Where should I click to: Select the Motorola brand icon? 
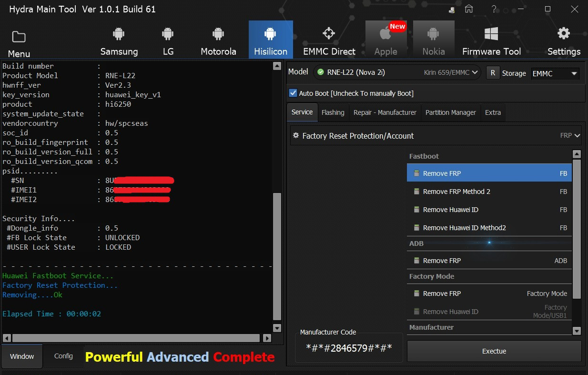(x=218, y=34)
